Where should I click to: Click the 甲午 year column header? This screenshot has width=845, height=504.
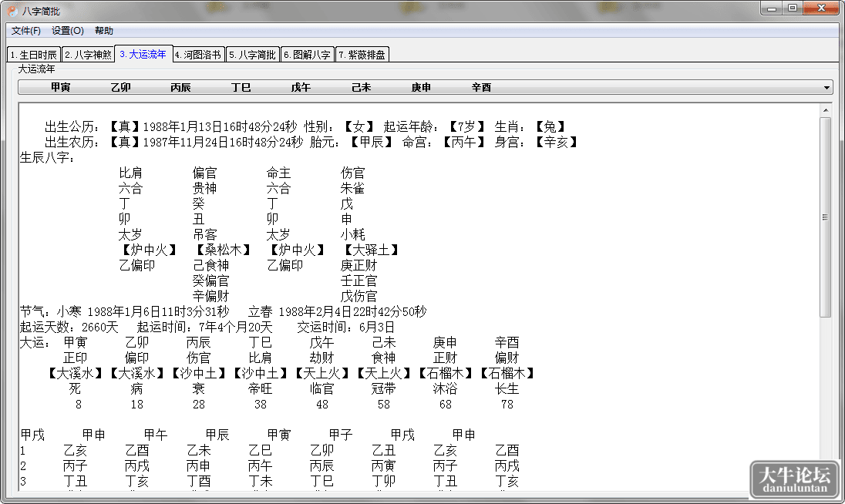coord(156,435)
